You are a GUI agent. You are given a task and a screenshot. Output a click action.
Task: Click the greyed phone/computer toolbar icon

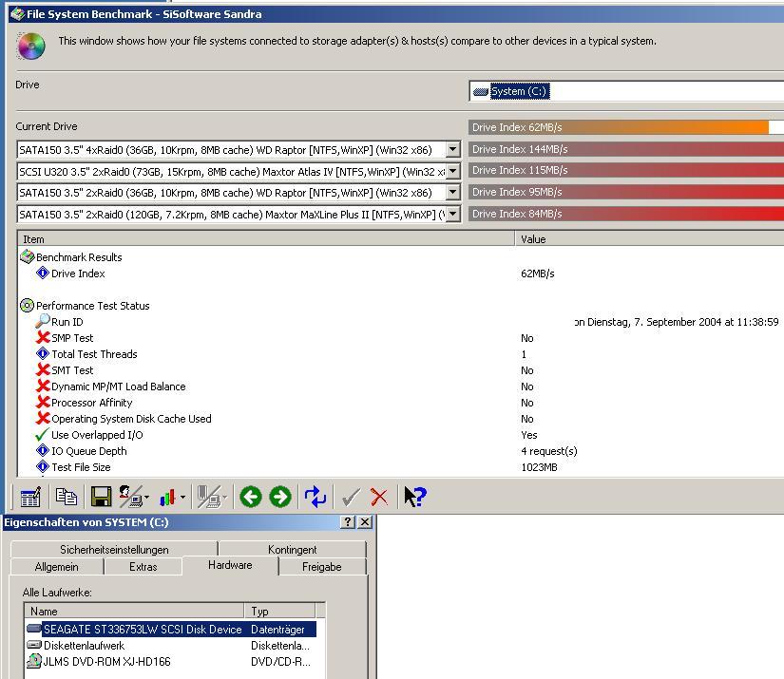[x=209, y=497]
